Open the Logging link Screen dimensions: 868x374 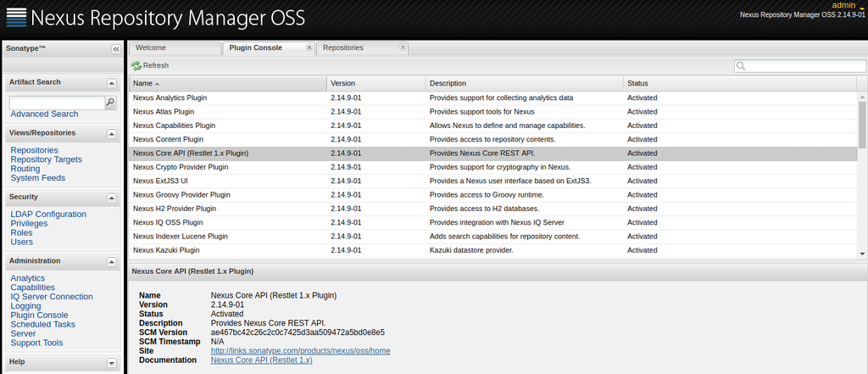tap(25, 306)
